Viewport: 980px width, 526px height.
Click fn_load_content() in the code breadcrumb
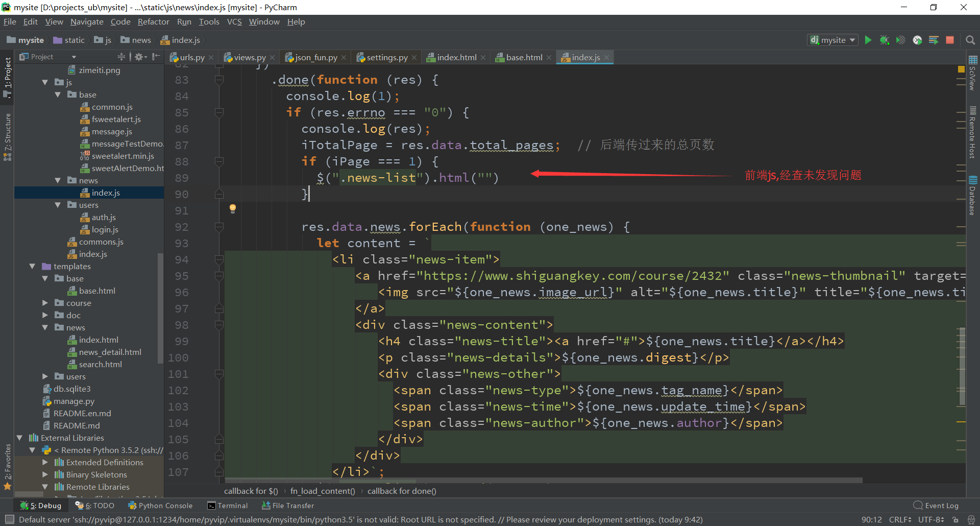click(x=323, y=491)
